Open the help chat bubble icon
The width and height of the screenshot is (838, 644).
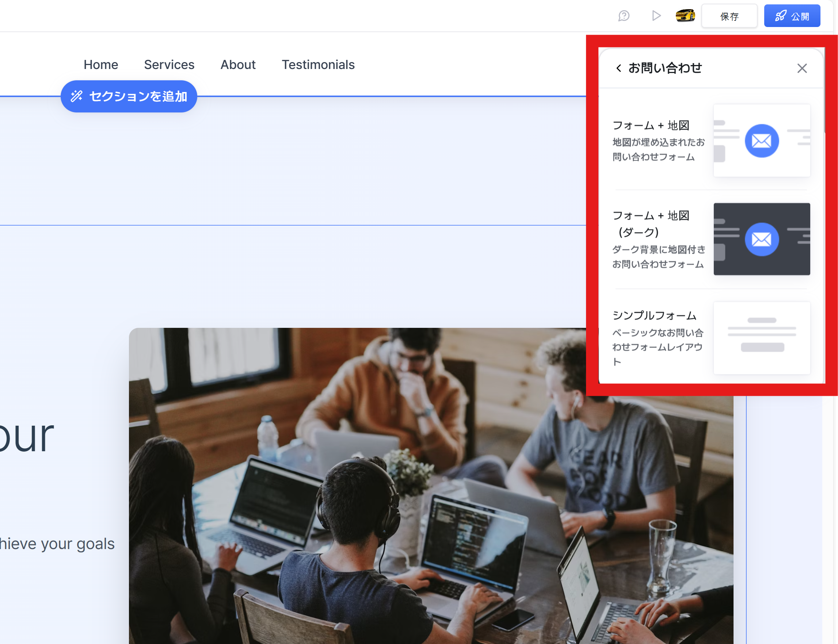tap(624, 16)
